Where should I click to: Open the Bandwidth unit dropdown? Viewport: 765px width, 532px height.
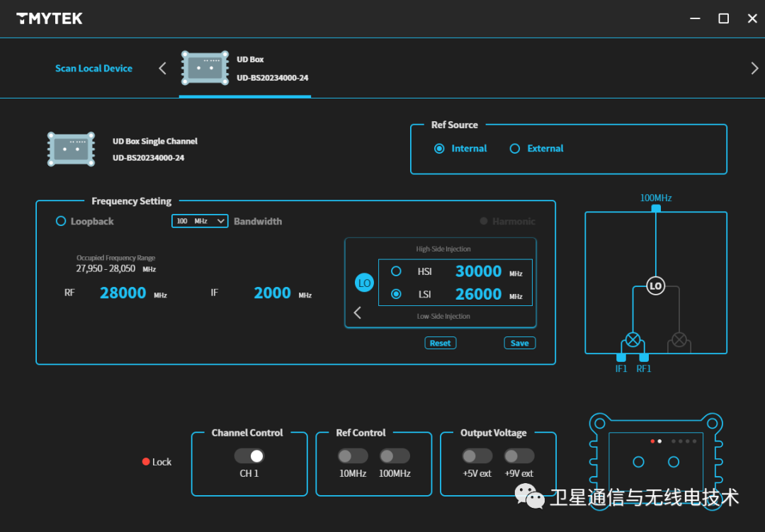tap(199, 221)
